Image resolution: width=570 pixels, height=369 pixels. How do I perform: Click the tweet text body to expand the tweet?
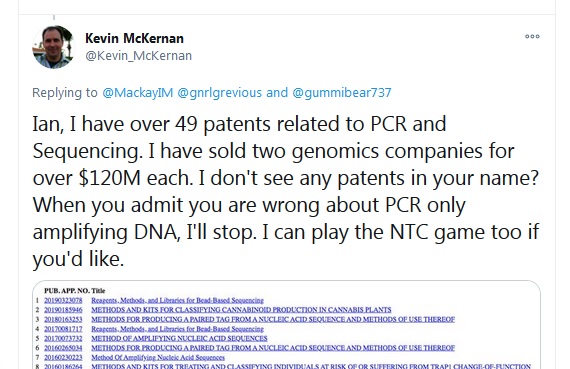coord(285,191)
